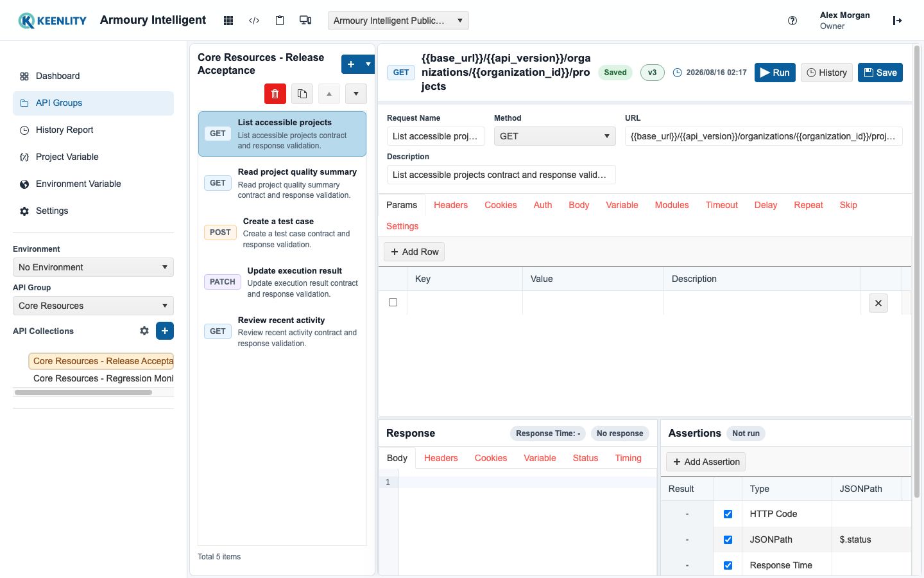The image size is (924, 578).
Task: Remove params row with X button
Action: pos(878,303)
